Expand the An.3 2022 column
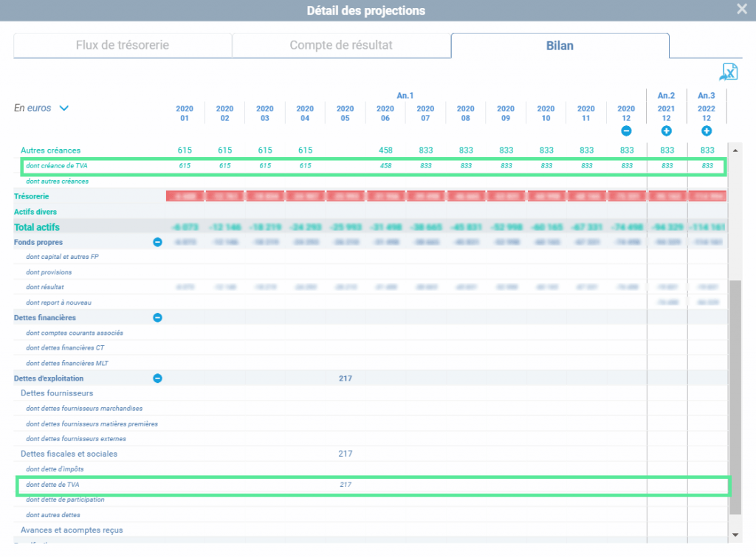Screen dimensions: 756x557 [x=707, y=131]
